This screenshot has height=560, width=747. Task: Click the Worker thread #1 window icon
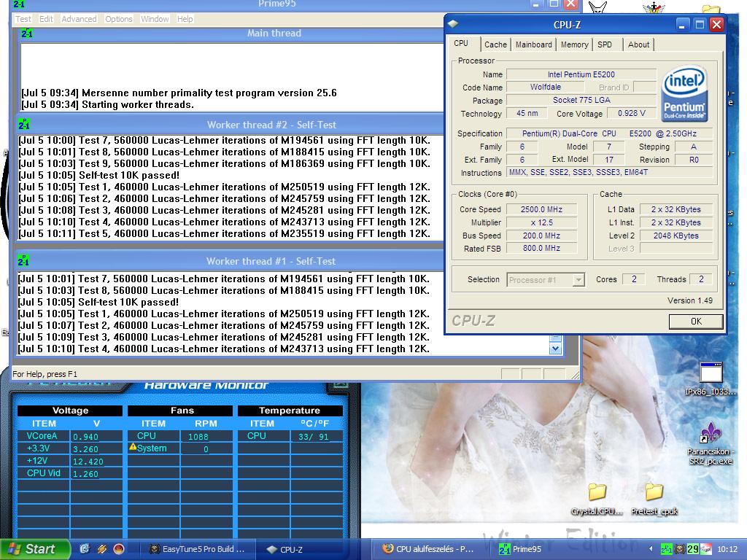point(23,261)
